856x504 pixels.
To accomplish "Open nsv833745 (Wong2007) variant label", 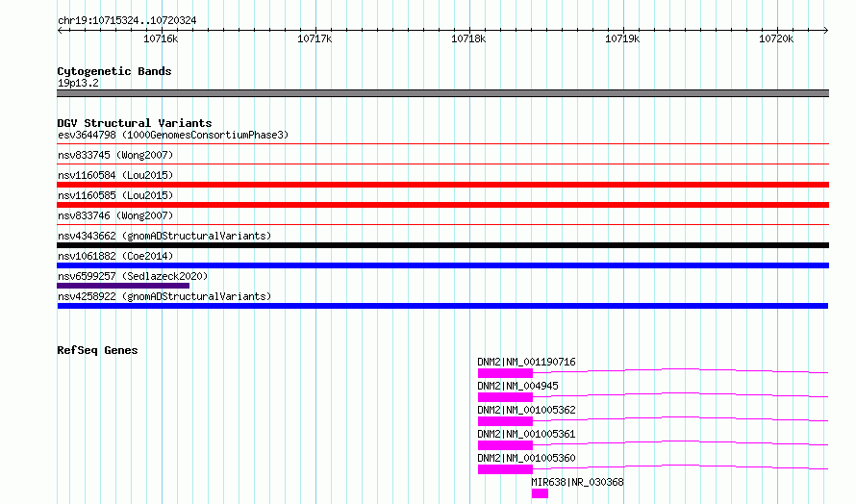I will pyautogui.click(x=115, y=155).
